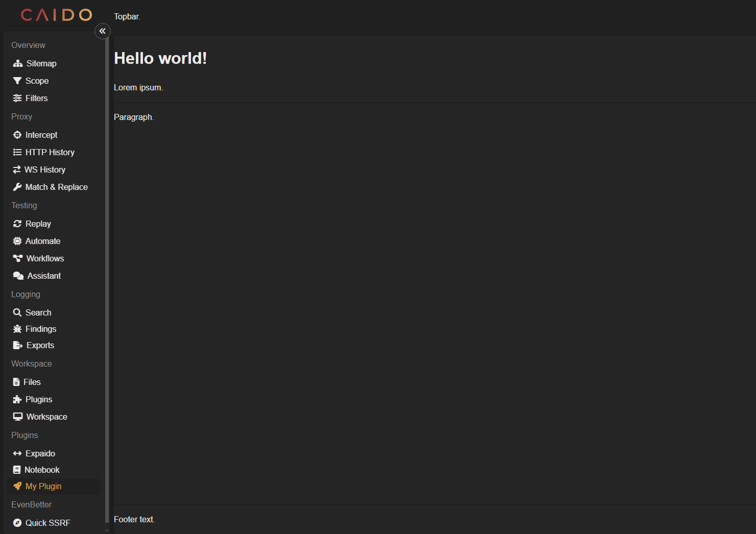Click the Intercept crosshair icon
This screenshot has height=534, width=756.
[17, 135]
